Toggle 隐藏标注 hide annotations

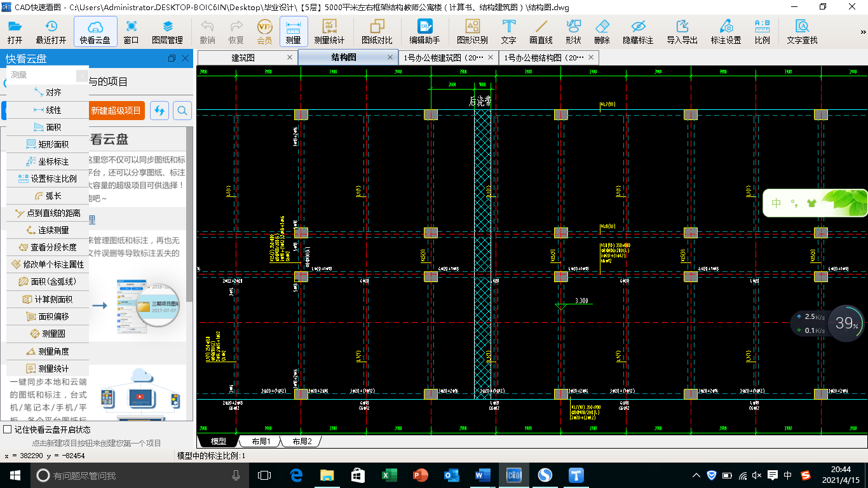tap(638, 32)
